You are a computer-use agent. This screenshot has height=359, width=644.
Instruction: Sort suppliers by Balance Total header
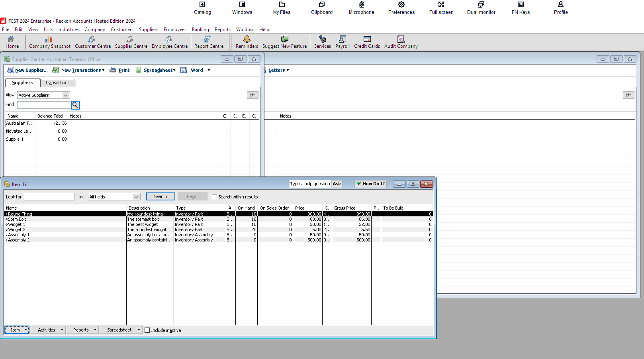click(51, 116)
